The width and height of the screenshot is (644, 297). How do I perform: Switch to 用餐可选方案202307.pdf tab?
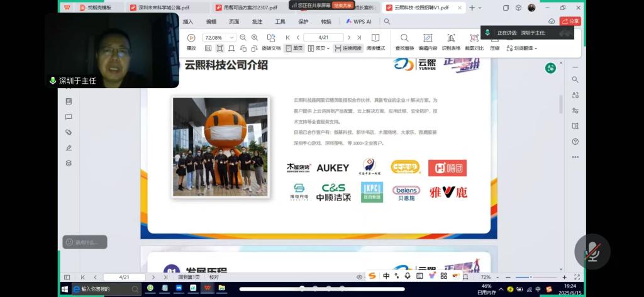click(x=250, y=8)
